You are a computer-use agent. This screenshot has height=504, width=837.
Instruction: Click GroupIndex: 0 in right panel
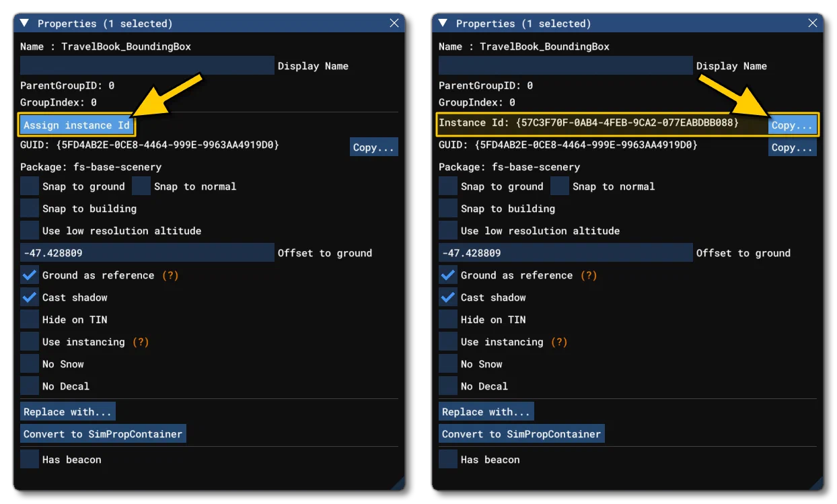pos(476,102)
